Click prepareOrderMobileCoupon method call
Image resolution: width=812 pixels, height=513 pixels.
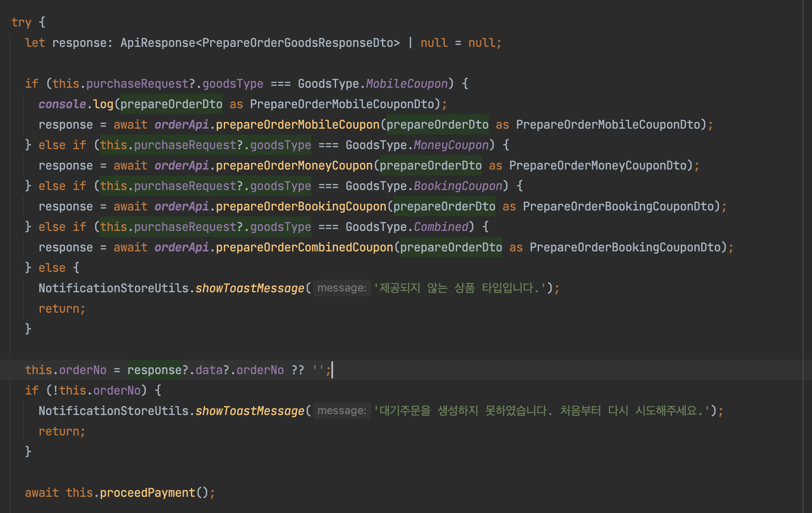[298, 124]
